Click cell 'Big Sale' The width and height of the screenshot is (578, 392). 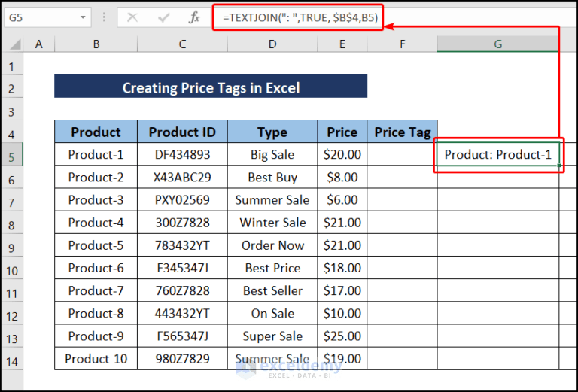pos(272,154)
